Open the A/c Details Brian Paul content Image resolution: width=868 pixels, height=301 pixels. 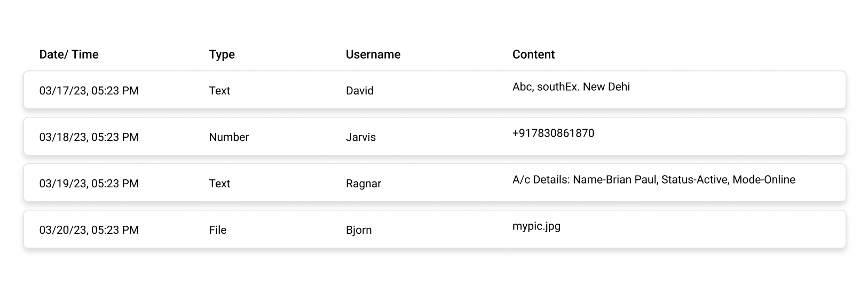(x=654, y=179)
